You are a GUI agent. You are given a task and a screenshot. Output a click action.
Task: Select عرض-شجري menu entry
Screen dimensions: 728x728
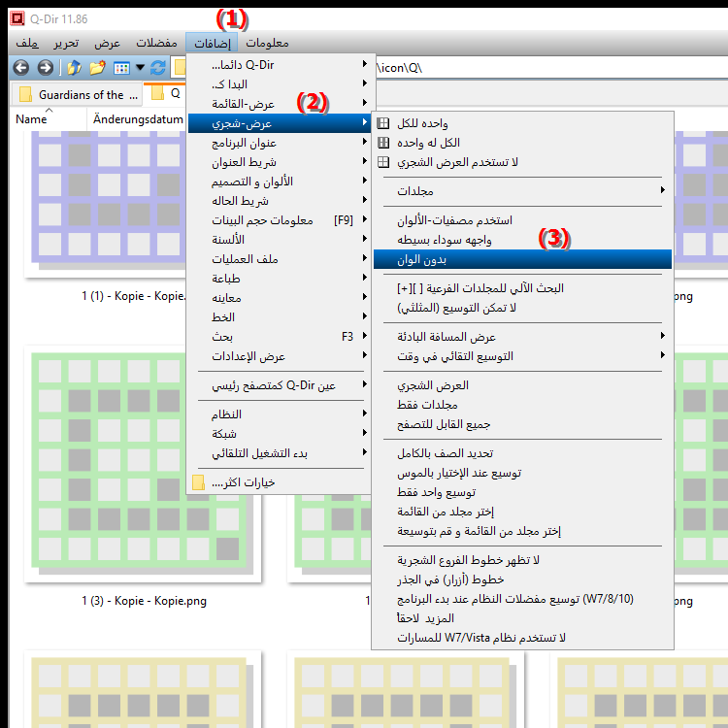coord(280,123)
